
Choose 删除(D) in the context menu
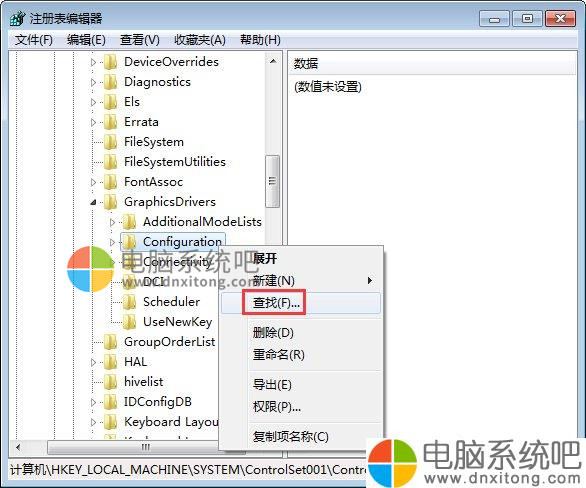(273, 332)
